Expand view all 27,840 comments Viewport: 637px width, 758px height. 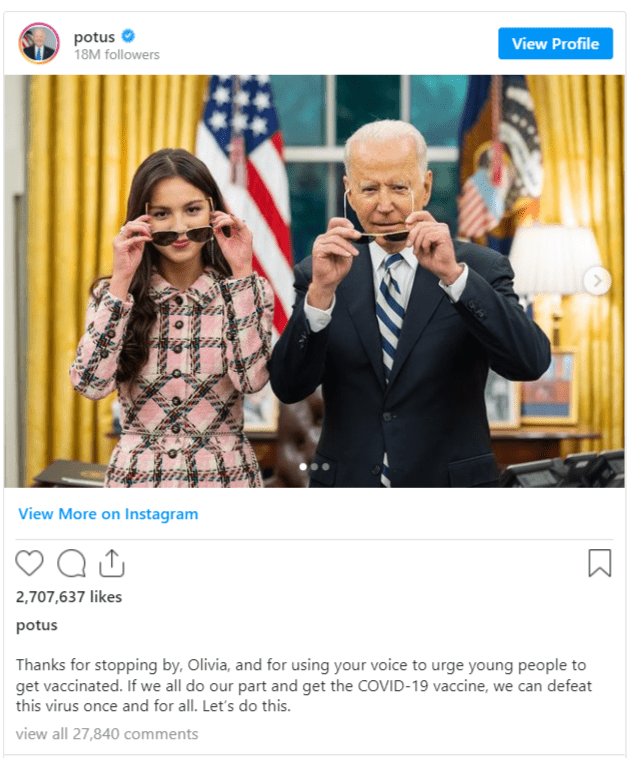point(107,734)
